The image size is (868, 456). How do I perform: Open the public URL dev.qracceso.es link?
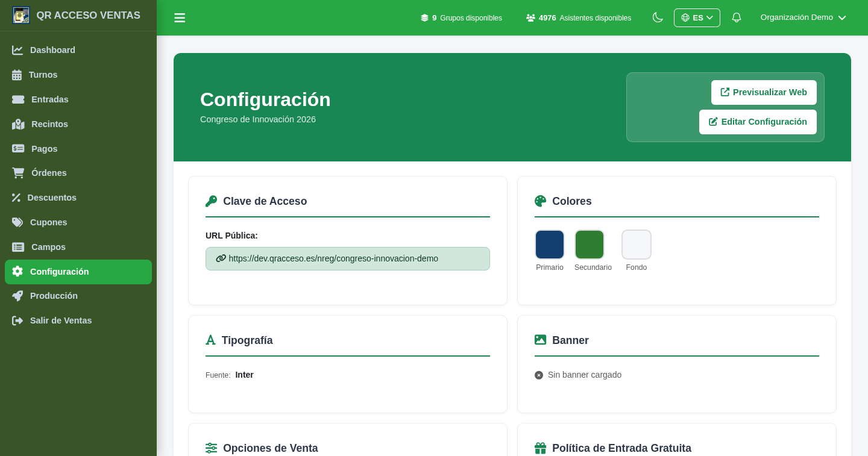click(333, 258)
